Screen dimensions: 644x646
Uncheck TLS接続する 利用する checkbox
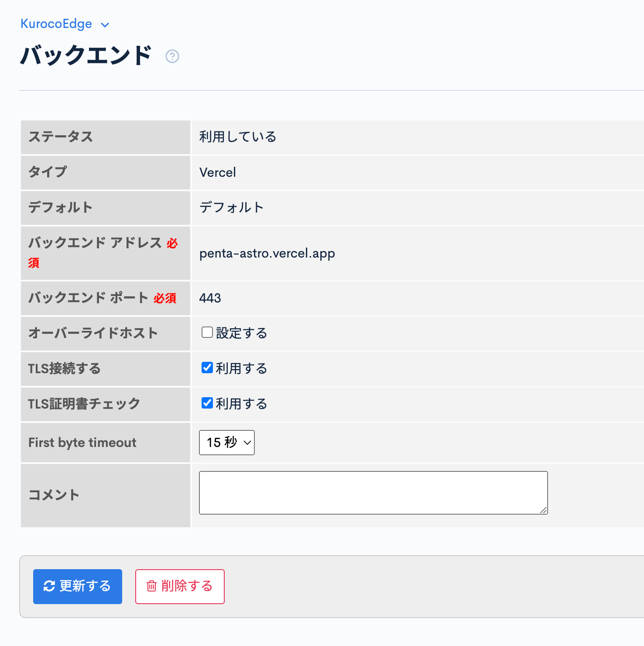tap(207, 368)
